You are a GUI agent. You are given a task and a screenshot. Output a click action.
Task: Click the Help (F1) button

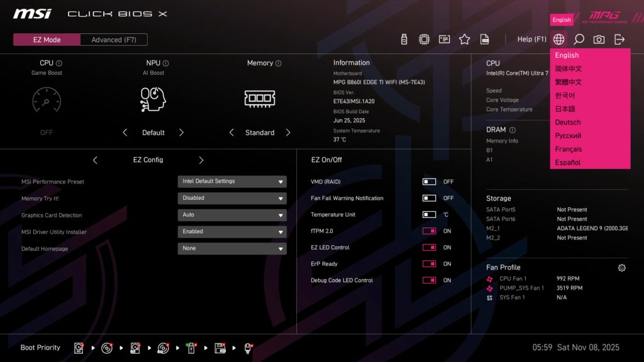point(532,38)
